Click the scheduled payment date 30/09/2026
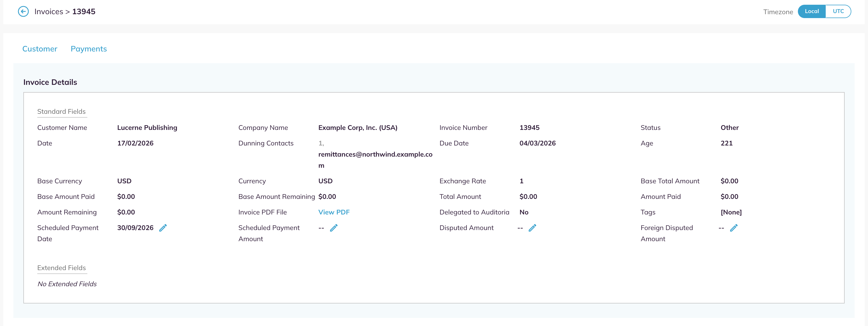This screenshot has width=868, height=326. [135, 228]
